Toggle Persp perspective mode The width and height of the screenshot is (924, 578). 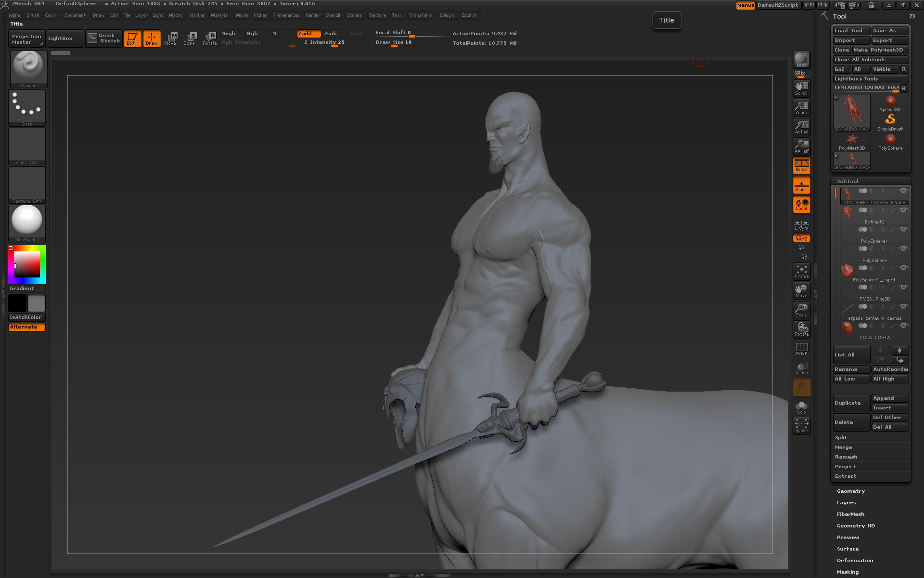pos(801,165)
